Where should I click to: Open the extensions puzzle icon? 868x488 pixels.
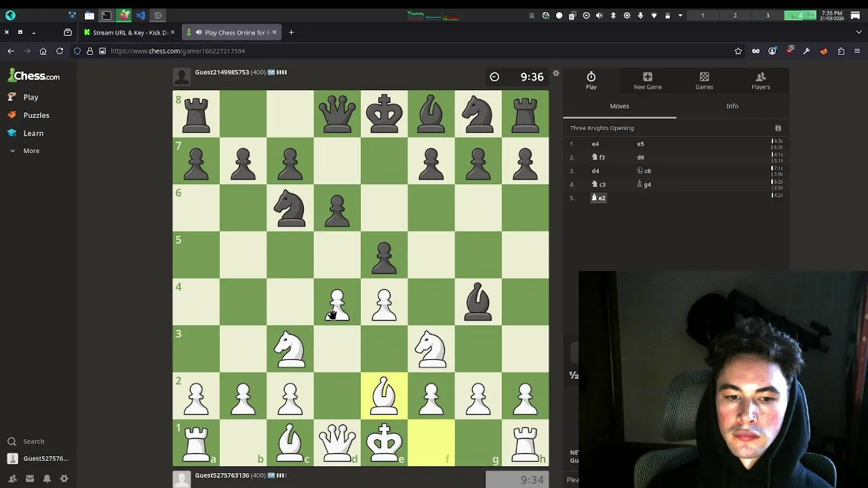coord(841,51)
